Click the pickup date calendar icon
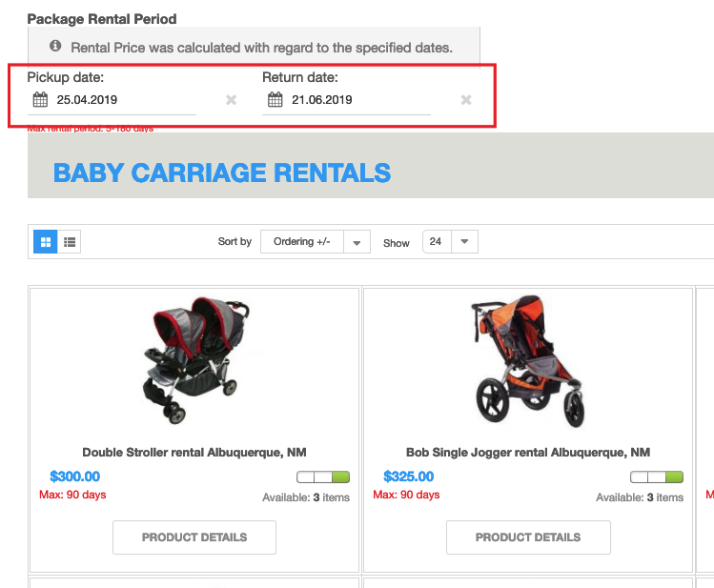Image resolution: width=714 pixels, height=588 pixels. click(x=40, y=99)
